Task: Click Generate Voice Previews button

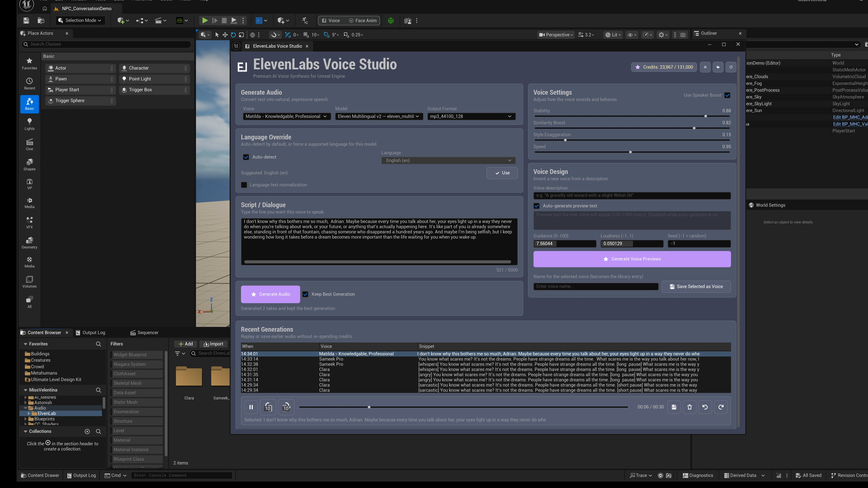Action: (x=632, y=259)
